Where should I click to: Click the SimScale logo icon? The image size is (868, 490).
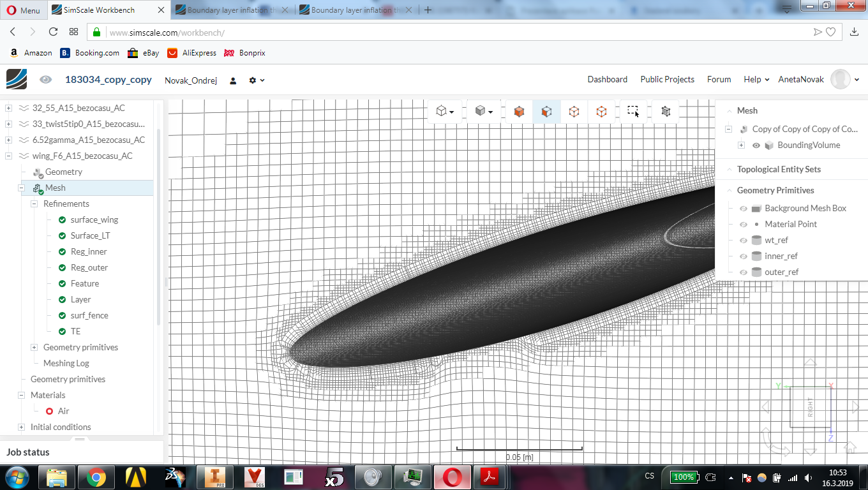[17, 79]
